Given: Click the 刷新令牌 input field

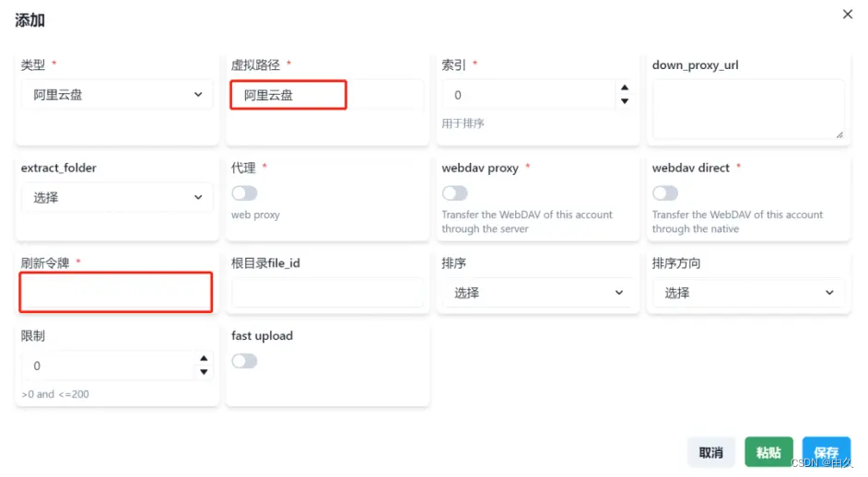Looking at the screenshot, I should coord(116,293).
